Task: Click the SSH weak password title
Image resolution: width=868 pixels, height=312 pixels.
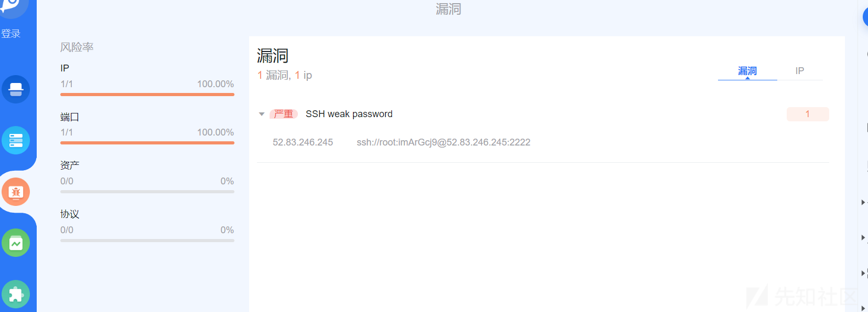Action: pos(349,114)
